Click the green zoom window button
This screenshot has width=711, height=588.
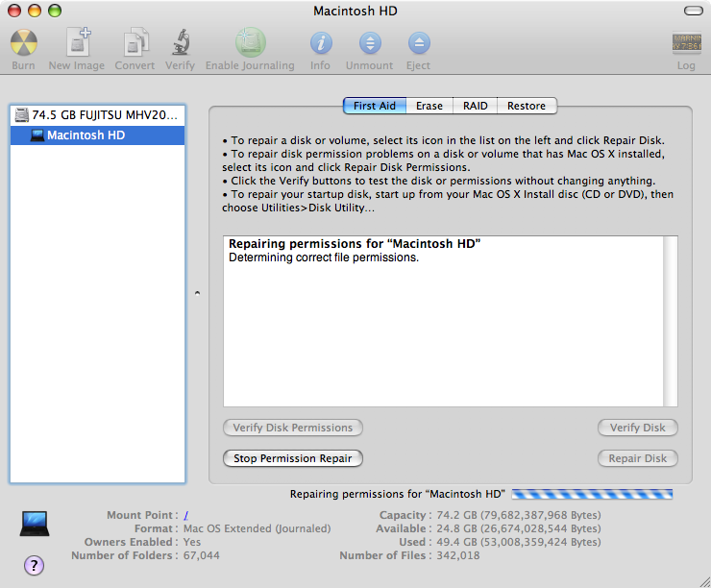tap(55, 11)
